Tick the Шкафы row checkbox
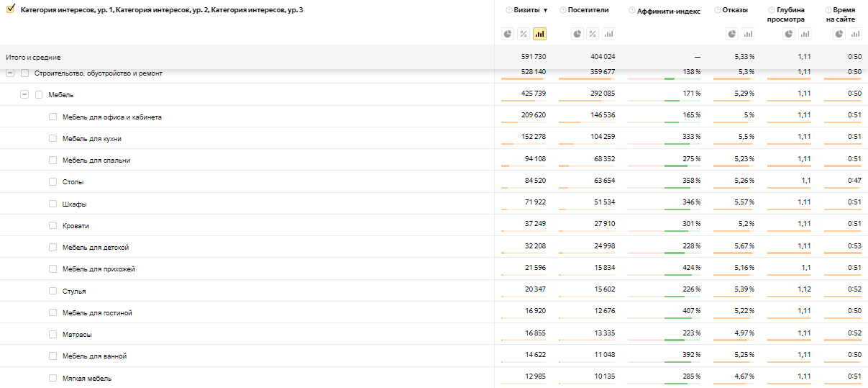The image size is (868, 388). [52, 204]
